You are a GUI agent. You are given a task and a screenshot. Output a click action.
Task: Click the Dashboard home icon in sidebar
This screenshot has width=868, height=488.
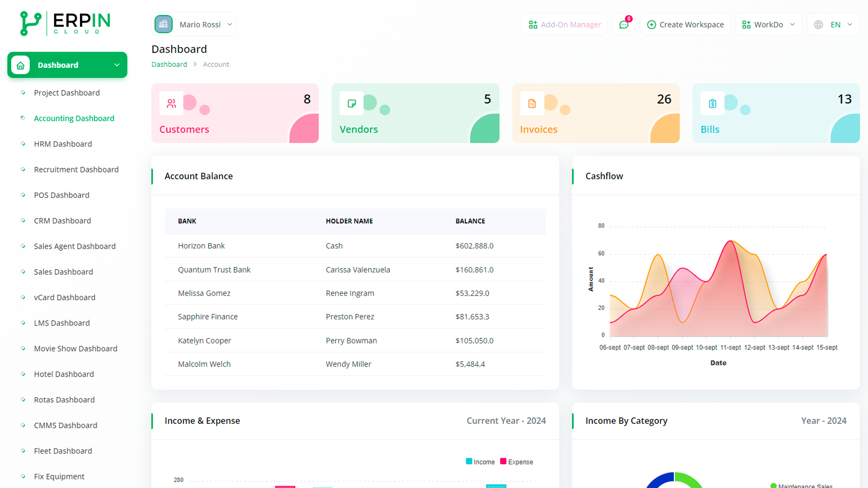point(20,65)
